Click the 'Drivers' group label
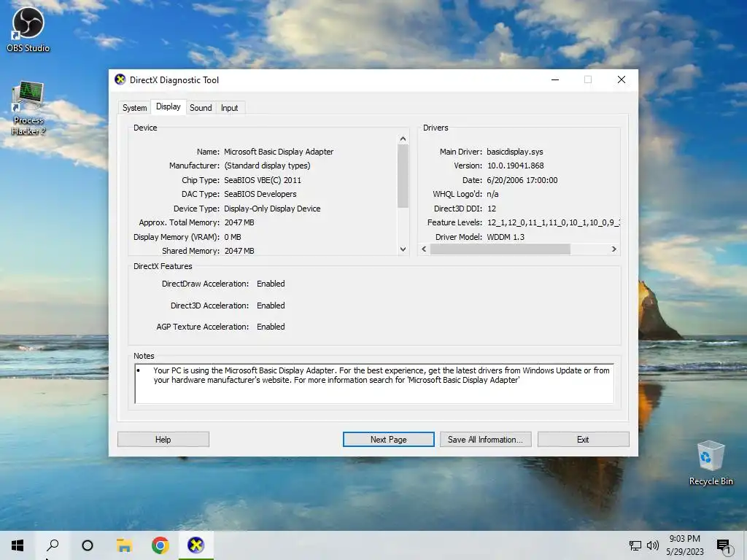The height and width of the screenshot is (560, 747). tap(436, 128)
